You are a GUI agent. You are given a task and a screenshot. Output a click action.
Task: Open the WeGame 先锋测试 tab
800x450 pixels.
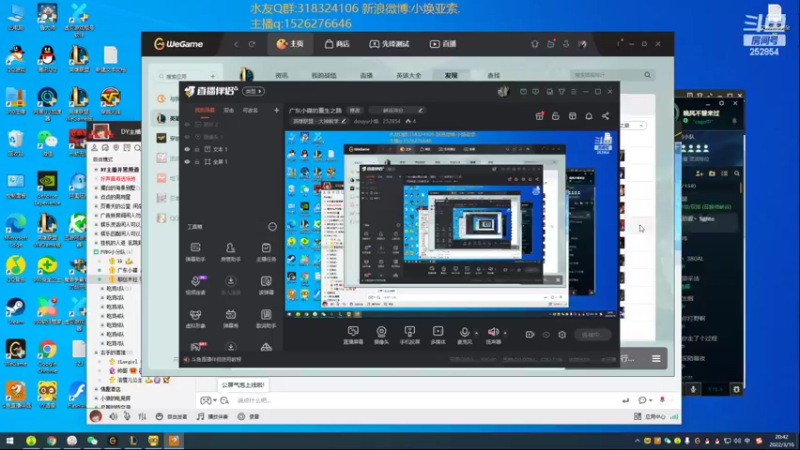(x=389, y=44)
